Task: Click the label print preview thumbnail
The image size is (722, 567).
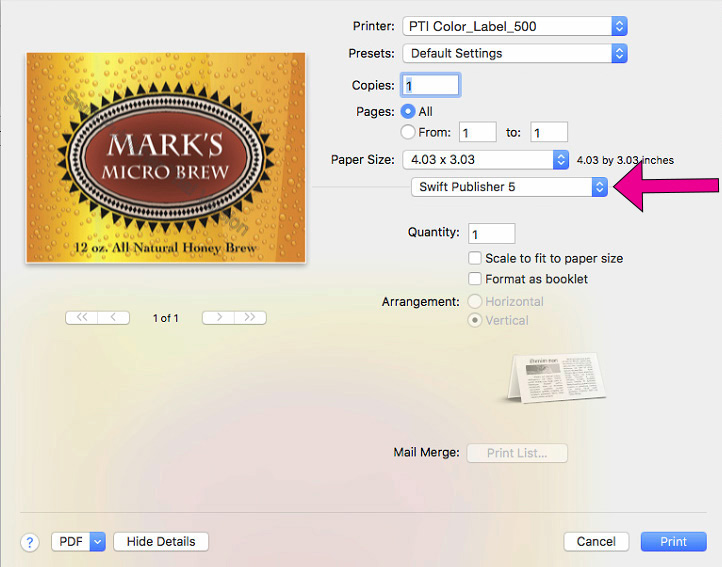Action: coord(166,158)
